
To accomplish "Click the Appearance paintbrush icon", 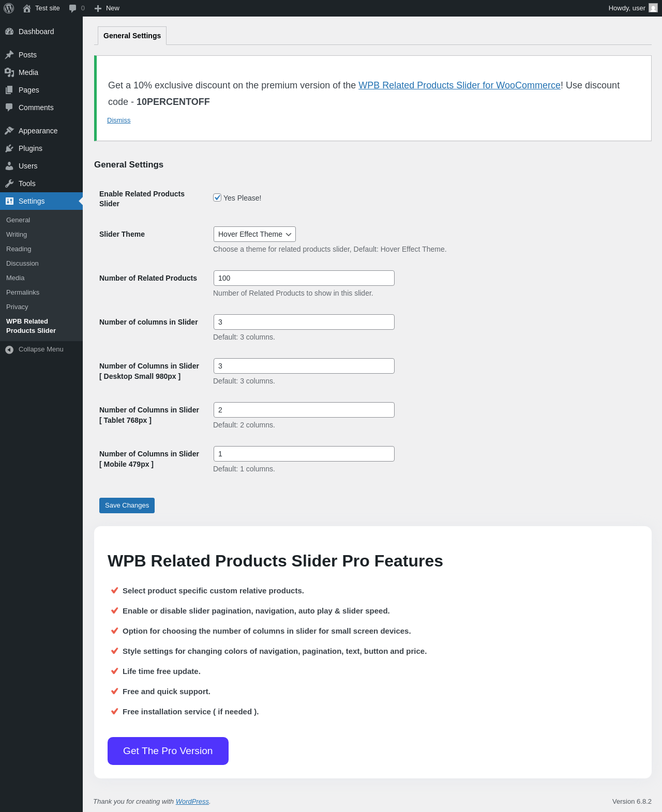I will pos(9,131).
